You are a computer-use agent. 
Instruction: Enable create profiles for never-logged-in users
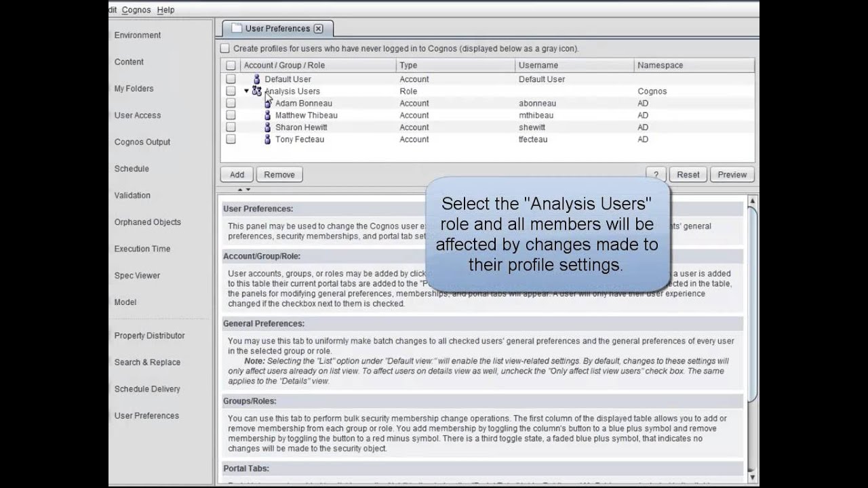224,49
